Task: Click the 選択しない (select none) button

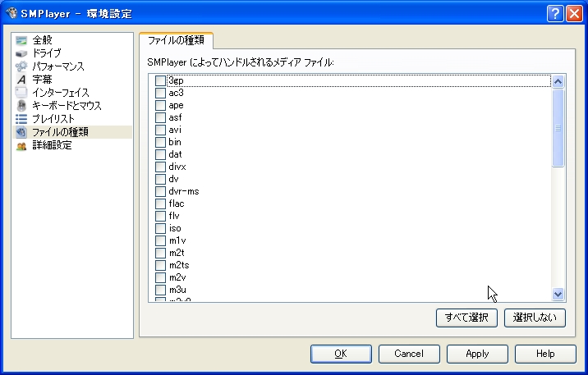Action: [x=535, y=318]
